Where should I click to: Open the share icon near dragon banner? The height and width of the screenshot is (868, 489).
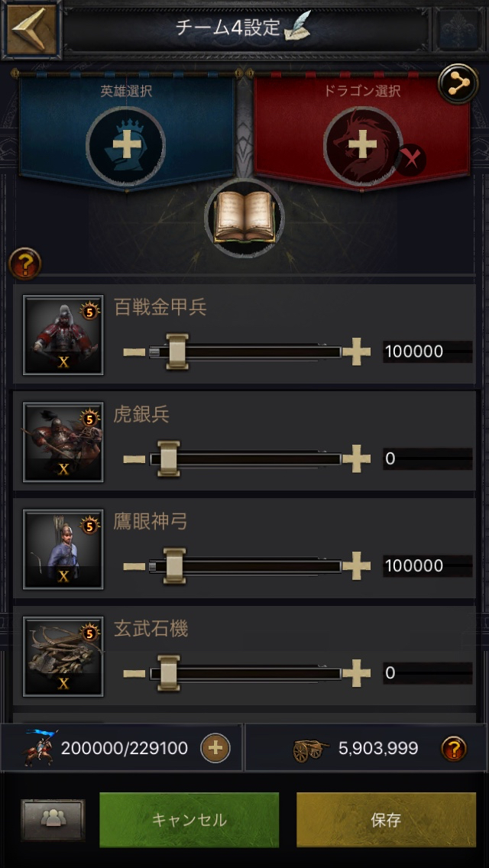tap(458, 83)
